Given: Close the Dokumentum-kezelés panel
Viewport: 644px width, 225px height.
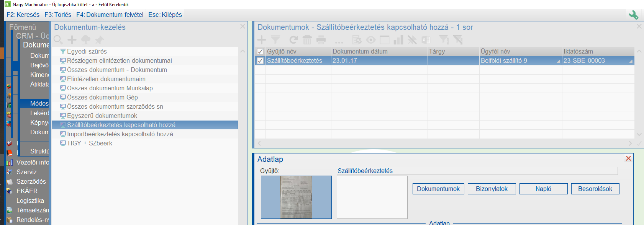Looking at the screenshot, I should [x=243, y=26].
